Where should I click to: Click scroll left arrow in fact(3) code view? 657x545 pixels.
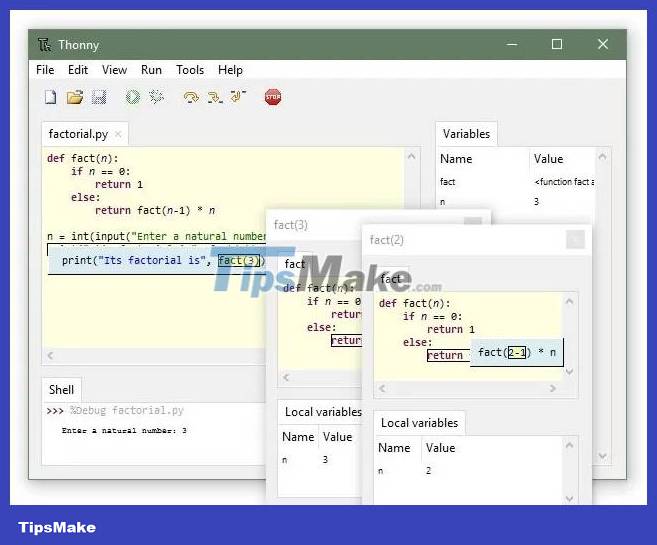[286, 377]
